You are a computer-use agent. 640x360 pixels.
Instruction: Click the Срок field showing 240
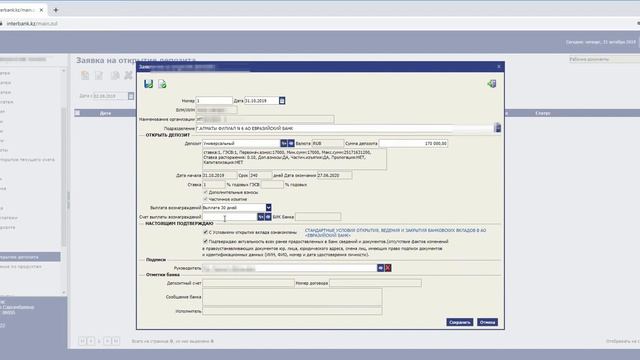tap(260, 175)
